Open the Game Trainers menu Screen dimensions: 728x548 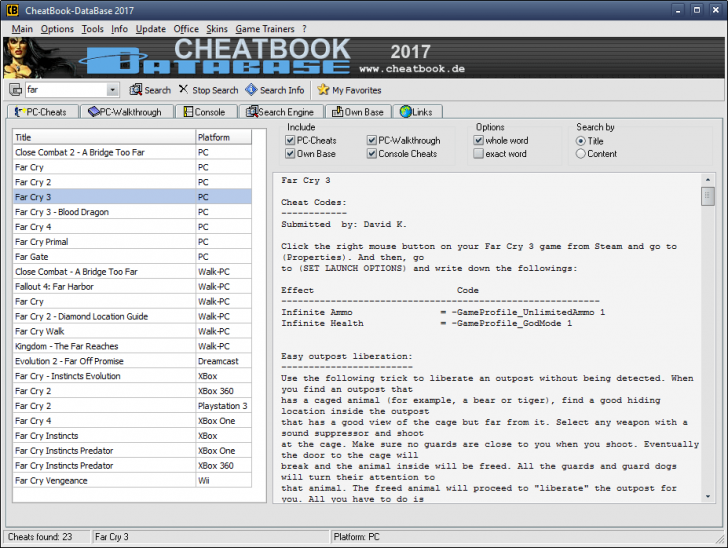pos(265,29)
